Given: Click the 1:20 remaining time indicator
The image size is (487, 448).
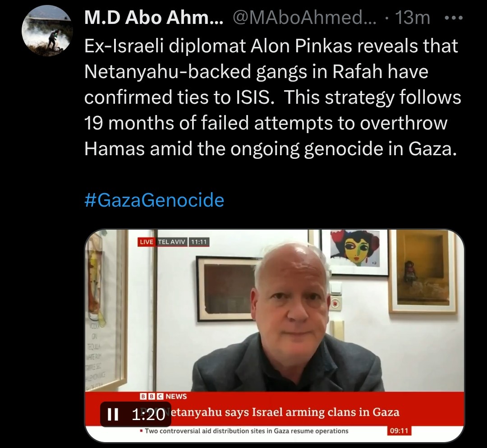Looking at the screenshot, I should pos(148,415).
